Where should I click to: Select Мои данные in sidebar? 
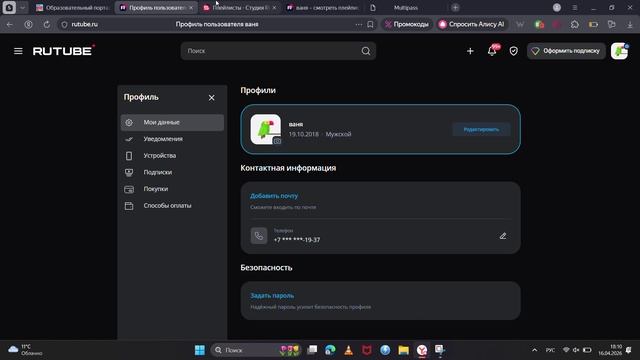172,122
